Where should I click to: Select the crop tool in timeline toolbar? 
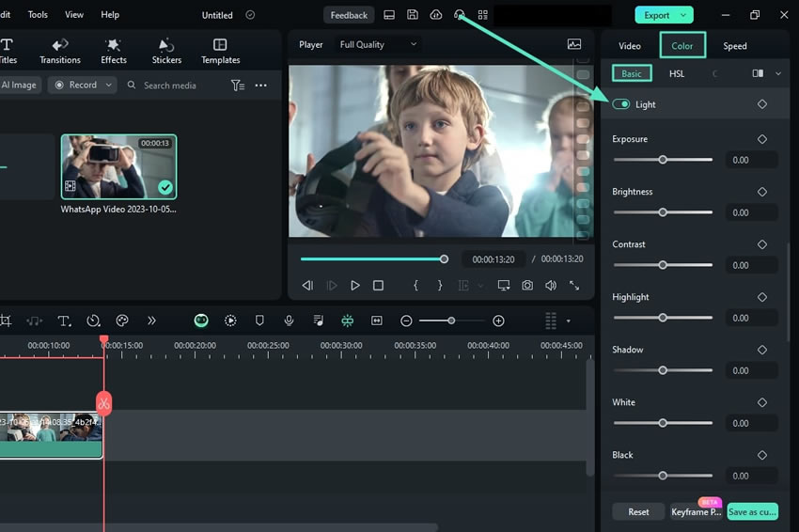pyautogui.click(x=6, y=321)
